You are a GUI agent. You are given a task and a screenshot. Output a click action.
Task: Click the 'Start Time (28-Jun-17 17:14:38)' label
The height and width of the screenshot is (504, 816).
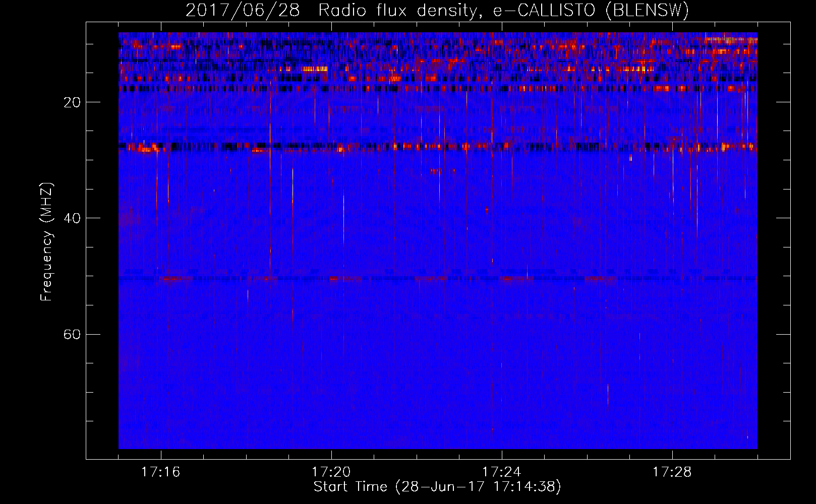click(437, 487)
